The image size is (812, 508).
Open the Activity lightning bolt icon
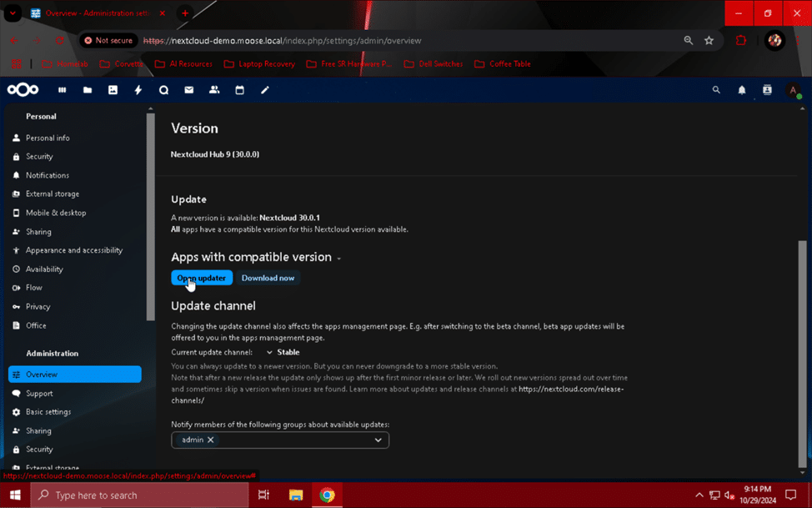coord(138,90)
